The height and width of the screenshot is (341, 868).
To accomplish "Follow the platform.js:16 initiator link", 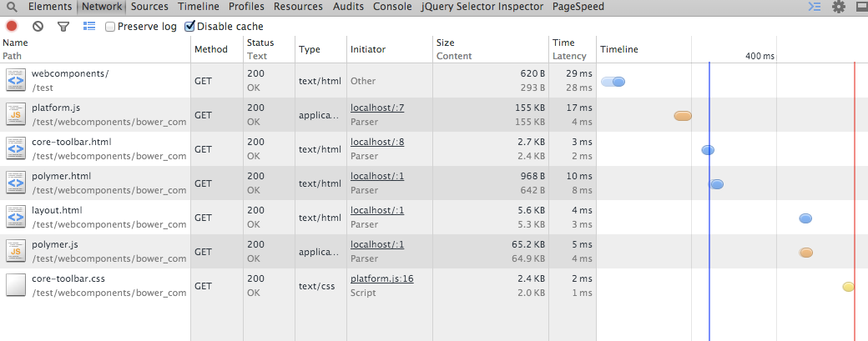I will pos(382,279).
